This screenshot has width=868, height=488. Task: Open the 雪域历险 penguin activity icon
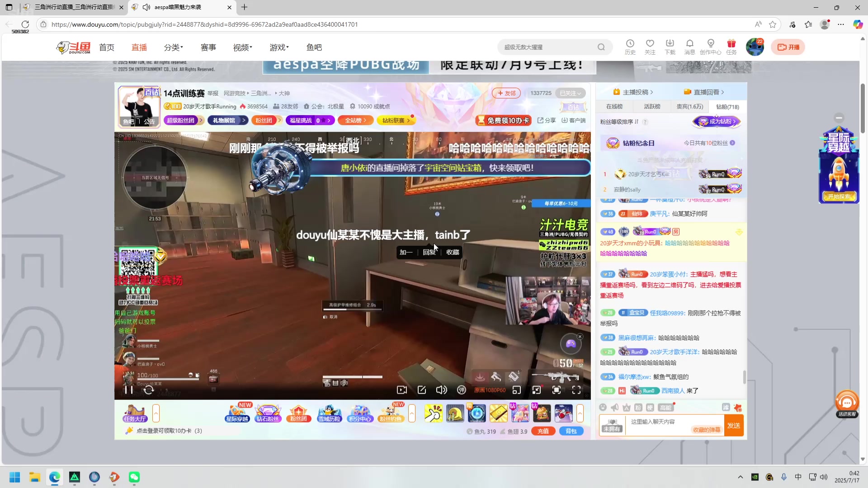click(x=329, y=413)
